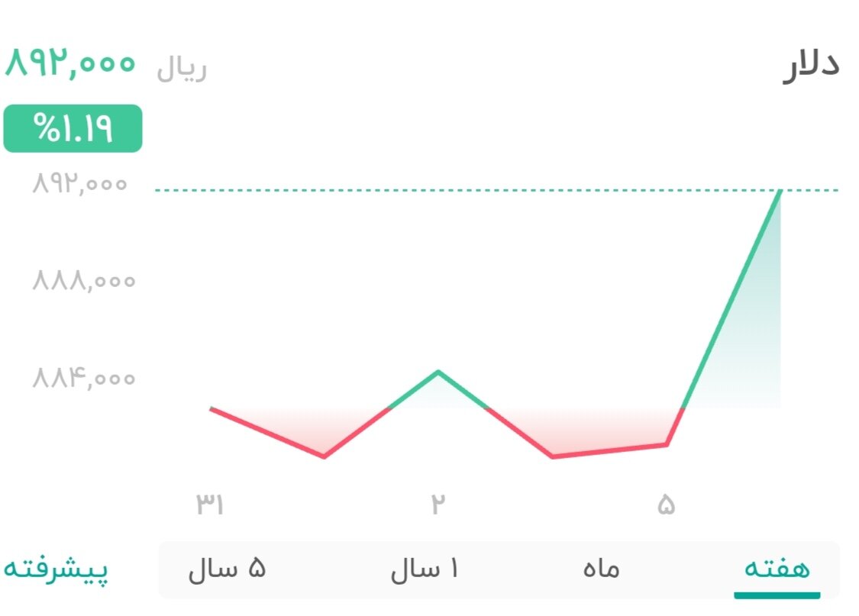Switch to the ماه (month) tab
859x616 pixels.
600,568
